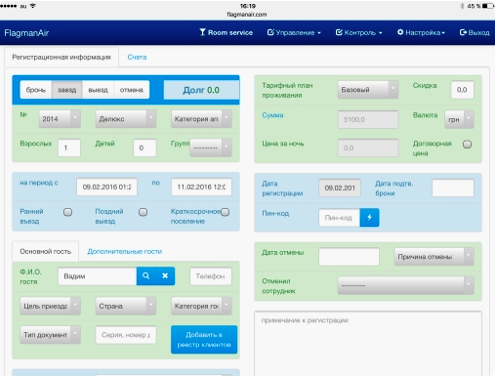This screenshot has height=381, width=495.
Task: Open the Страна dropdown
Action: [126, 306]
